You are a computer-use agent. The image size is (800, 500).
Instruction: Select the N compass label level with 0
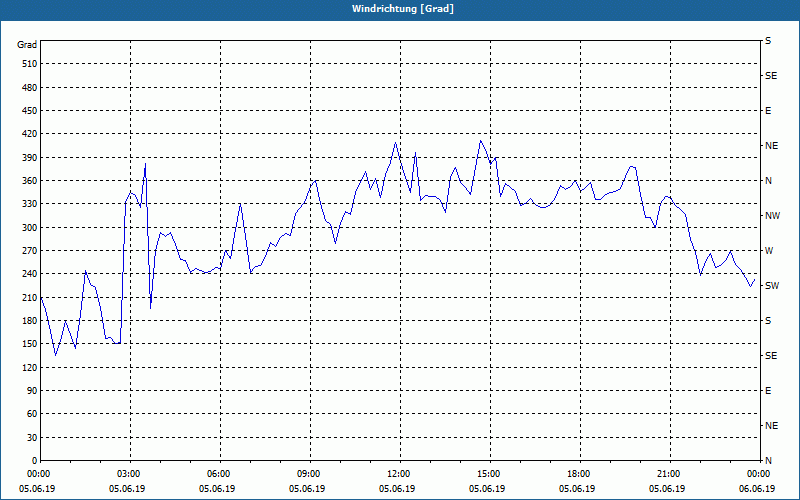pos(768,461)
